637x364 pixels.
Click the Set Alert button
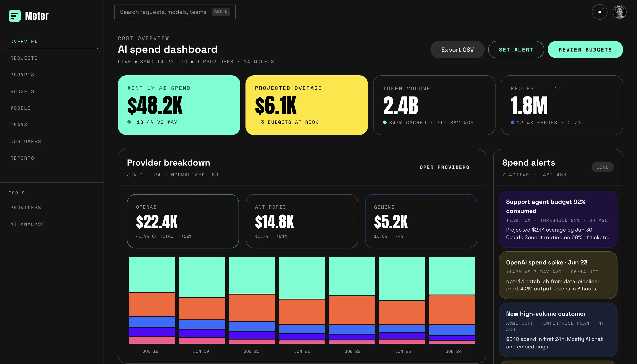(x=516, y=50)
